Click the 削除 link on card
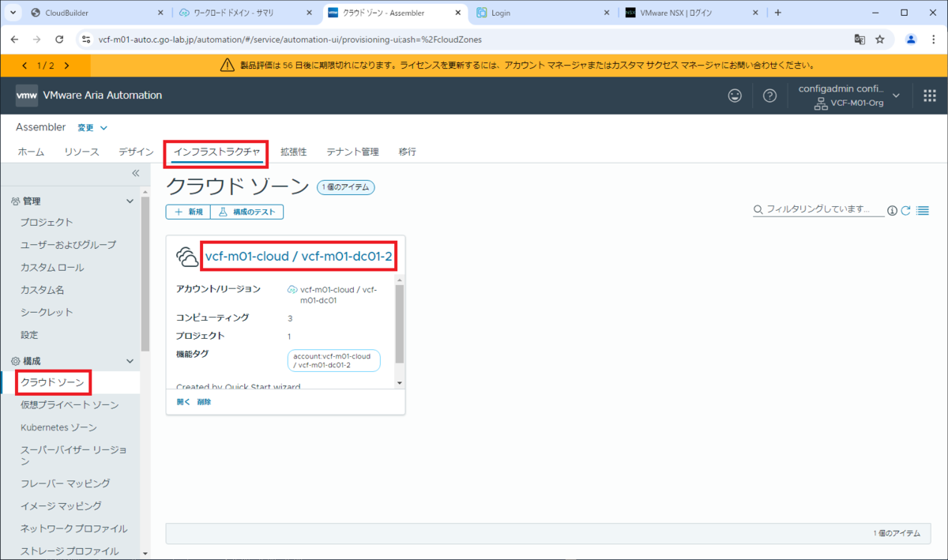Image resolution: width=948 pixels, height=560 pixels. [x=204, y=401]
